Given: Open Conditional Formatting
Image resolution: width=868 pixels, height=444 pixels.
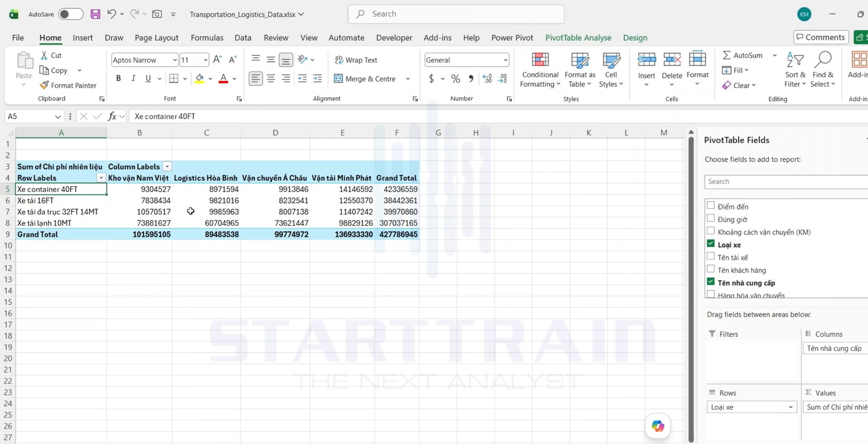Looking at the screenshot, I should tap(540, 70).
